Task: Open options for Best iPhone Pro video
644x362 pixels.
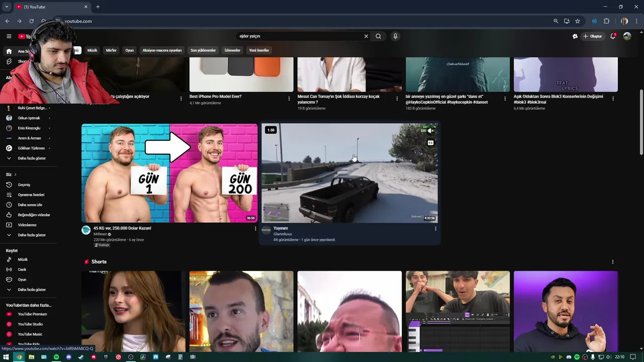Action: point(289,99)
